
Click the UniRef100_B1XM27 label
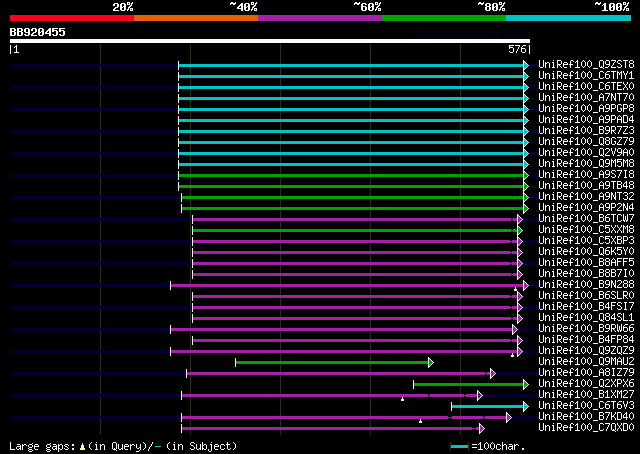586,395
